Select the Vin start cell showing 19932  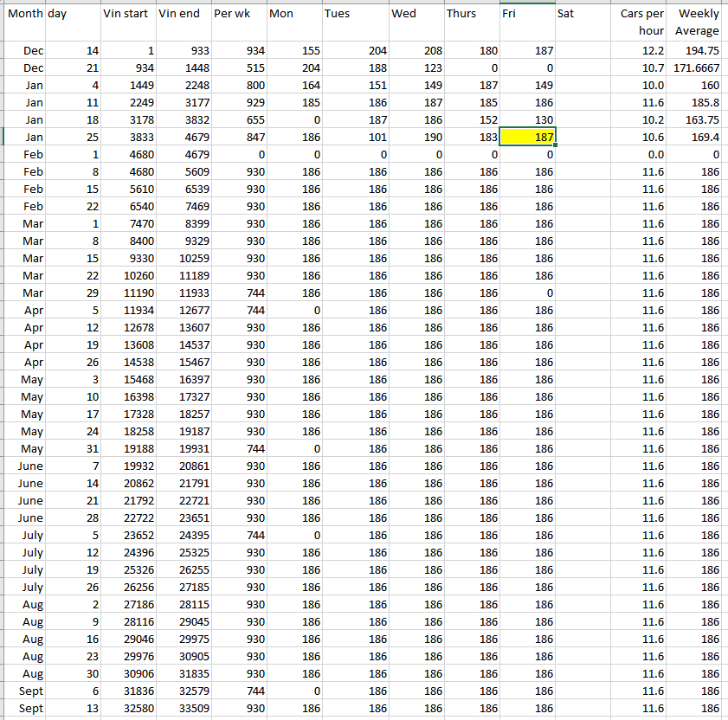[126, 466]
